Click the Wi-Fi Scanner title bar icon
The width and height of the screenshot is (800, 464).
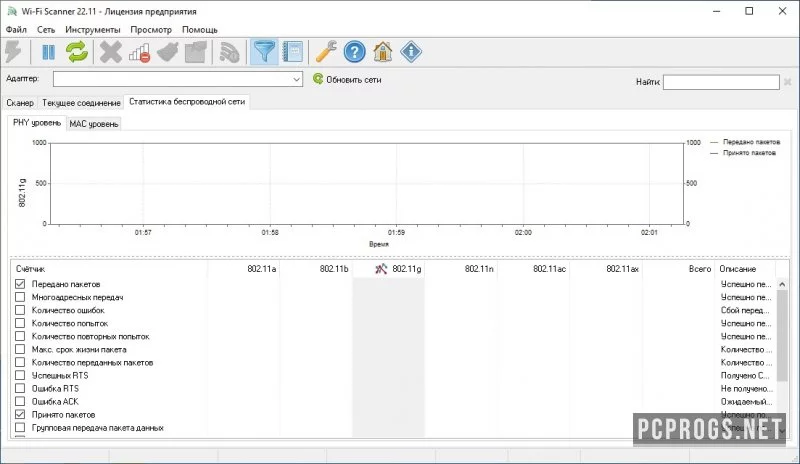click(x=11, y=11)
